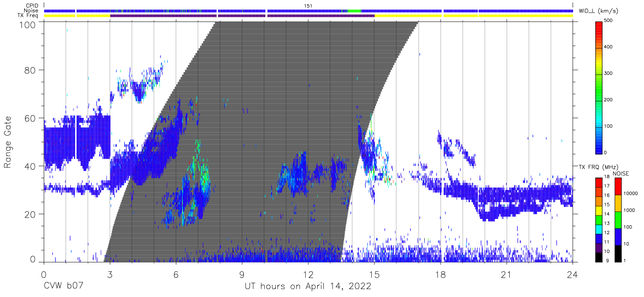
Task: Click the 'Range Gate' y-axis title
Action: click(8, 142)
